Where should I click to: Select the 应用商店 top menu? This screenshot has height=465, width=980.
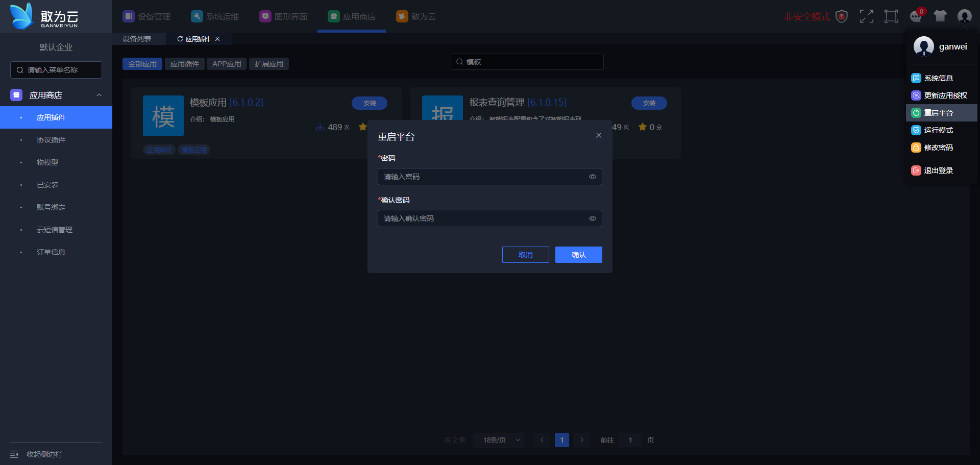[x=352, y=16]
